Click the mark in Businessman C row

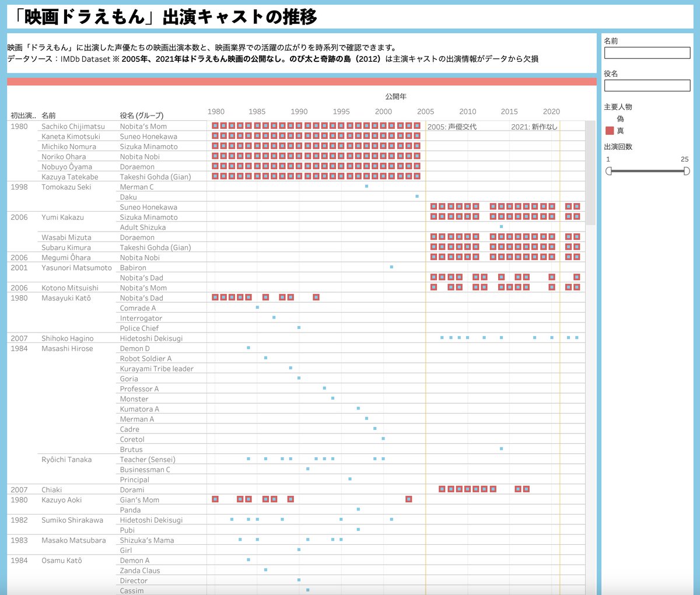[307, 469]
